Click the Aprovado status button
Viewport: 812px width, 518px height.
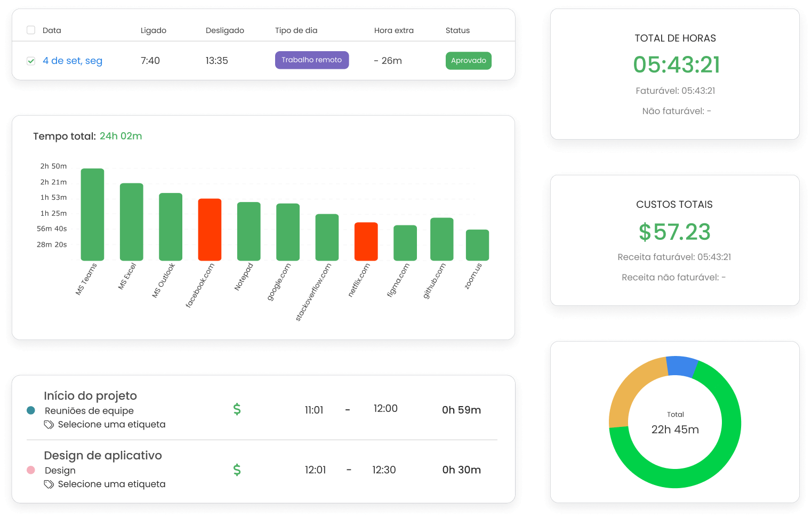[468, 60]
